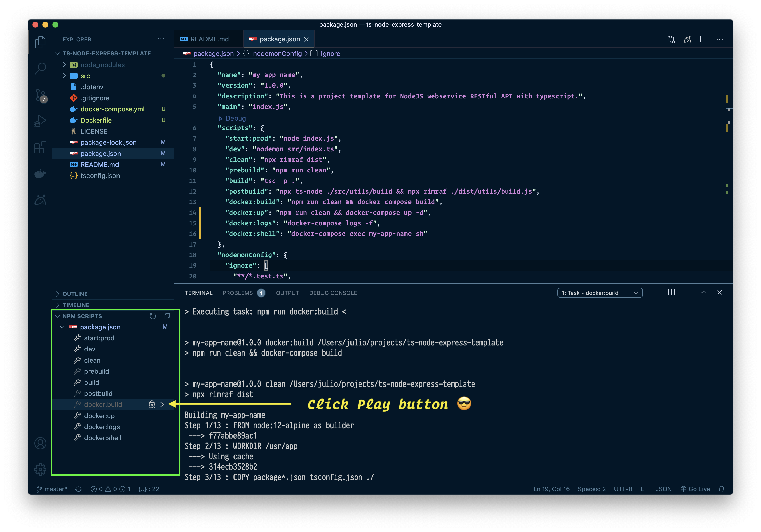Collapse the NPM SCRIPTS section
The image size is (761, 532).
click(x=82, y=316)
